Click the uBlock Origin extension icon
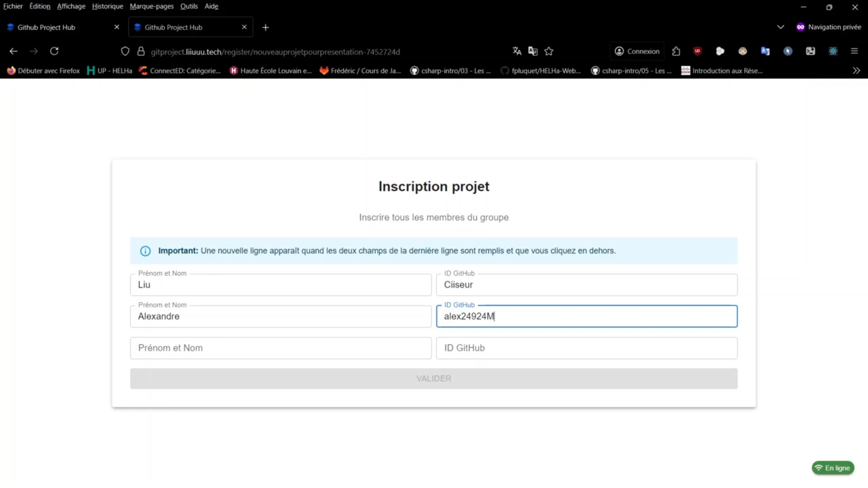The width and height of the screenshot is (868, 488). 698,51
